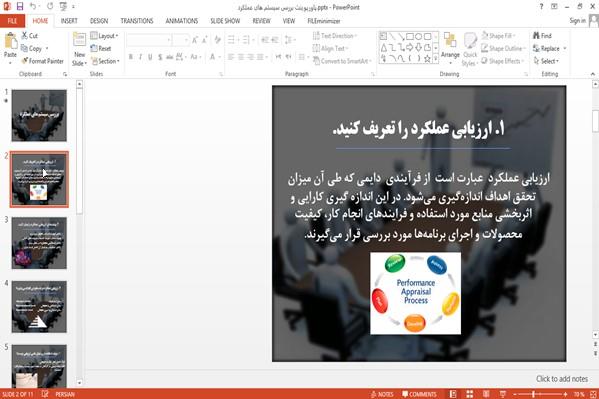Click Decrease Font Size icon
599x399 pixels.
pyautogui.click(x=204, y=40)
